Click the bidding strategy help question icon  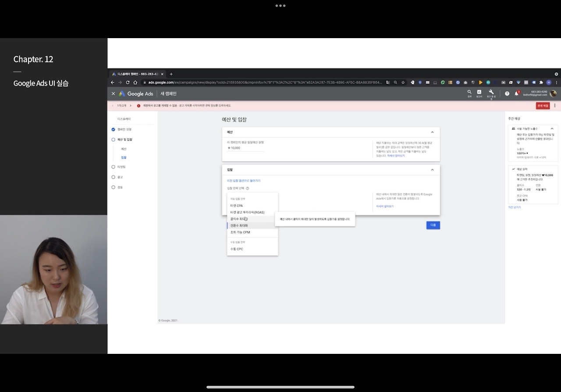click(248, 189)
